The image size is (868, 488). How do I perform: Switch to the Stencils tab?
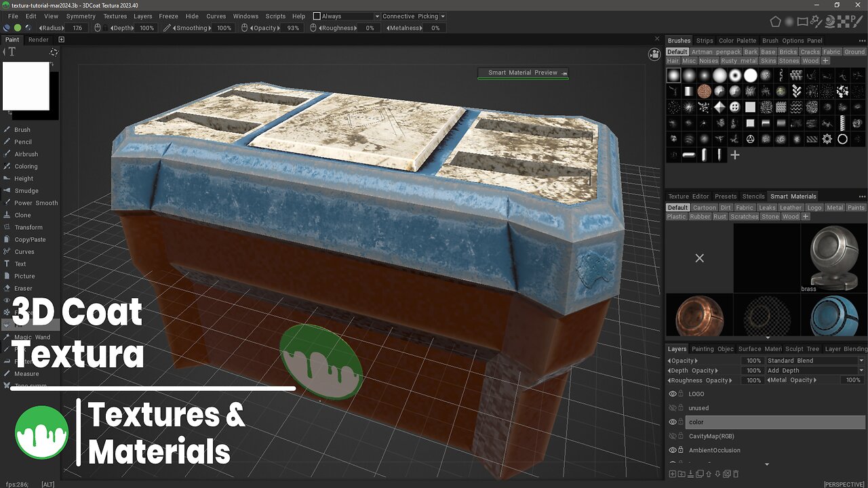tap(753, 197)
